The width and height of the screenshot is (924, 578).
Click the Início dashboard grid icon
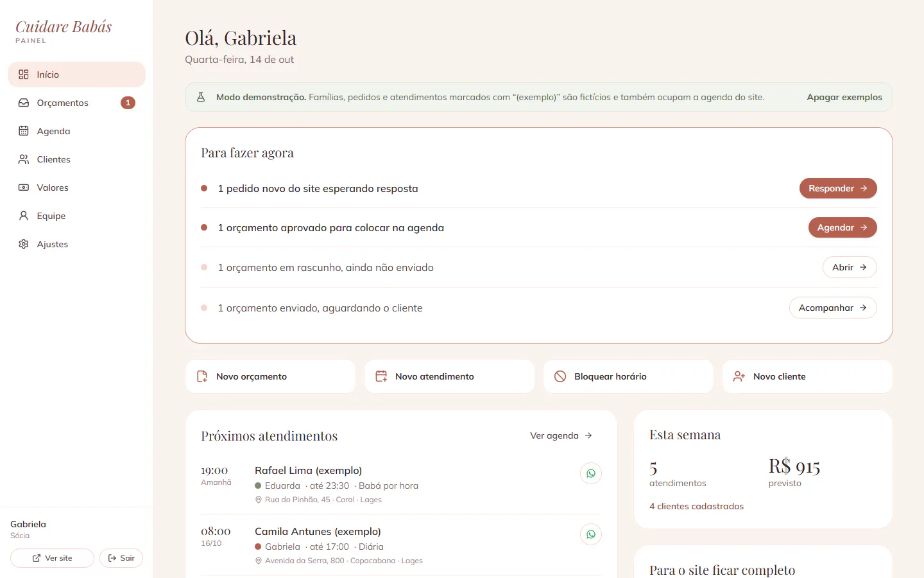point(24,74)
